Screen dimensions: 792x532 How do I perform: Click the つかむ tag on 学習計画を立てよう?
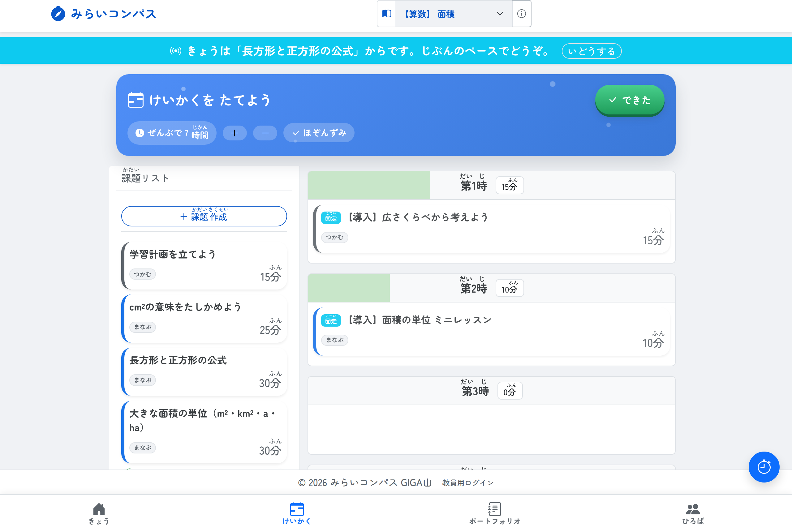click(143, 274)
